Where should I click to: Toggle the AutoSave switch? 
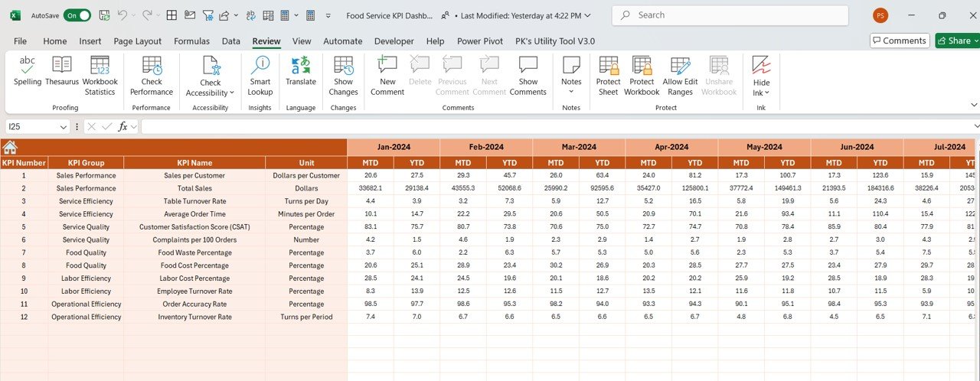point(77,15)
